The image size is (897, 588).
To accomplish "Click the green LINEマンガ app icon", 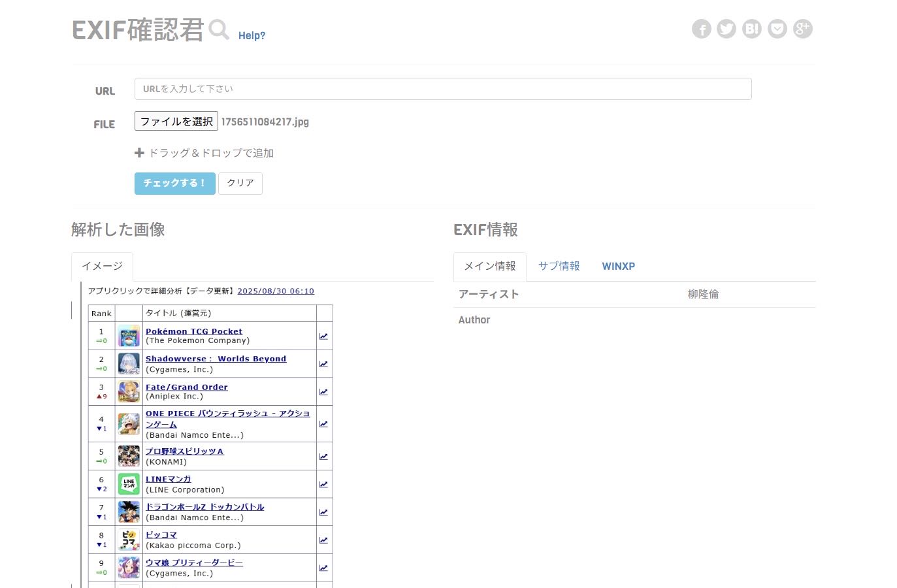I will 129,484.
